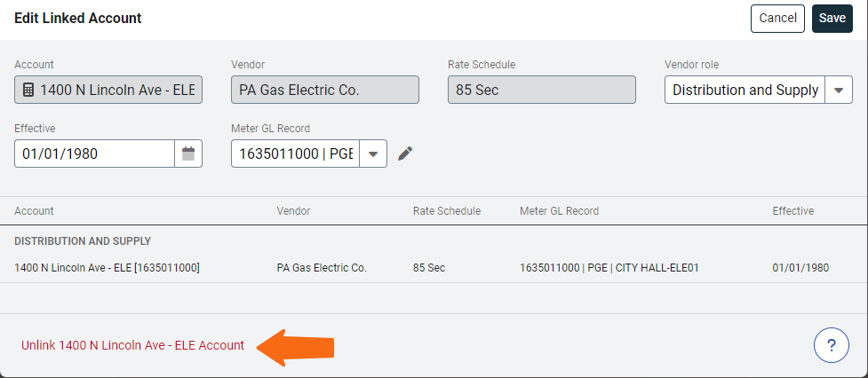Expand the Vendor role dropdown arrow
This screenshot has width=868, height=378.
[839, 91]
